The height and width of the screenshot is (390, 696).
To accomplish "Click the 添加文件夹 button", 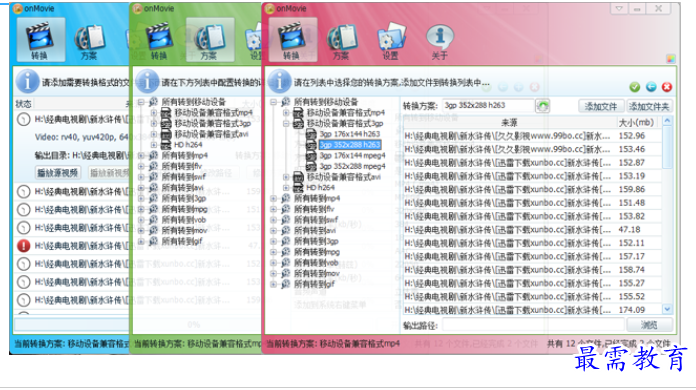I will [649, 106].
